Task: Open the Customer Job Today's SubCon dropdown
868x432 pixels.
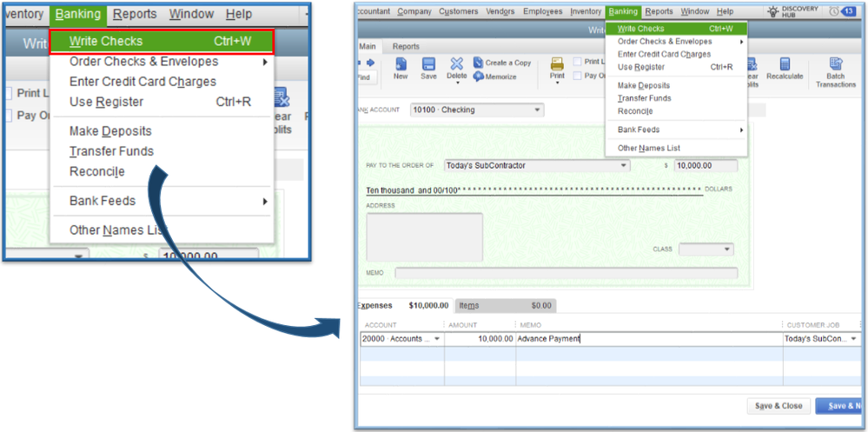Action: [x=853, y=338]
